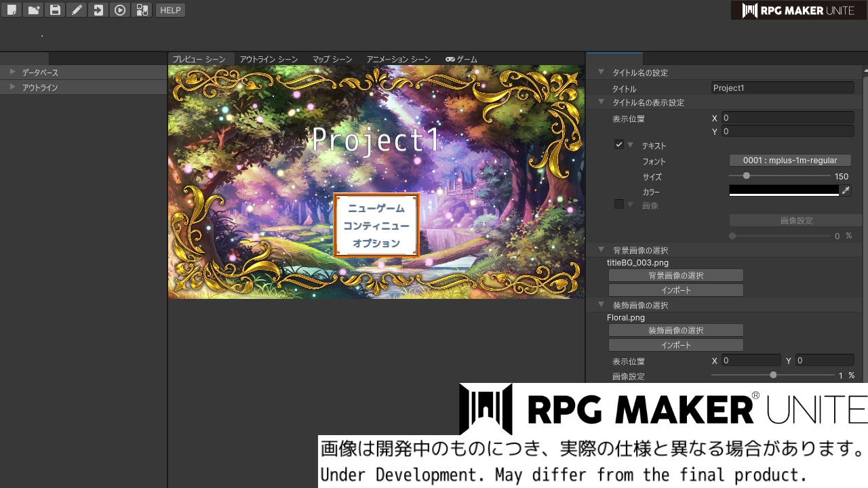Click the タイトル input field containing Project1
868x488 pixels.
coord(783,88)
